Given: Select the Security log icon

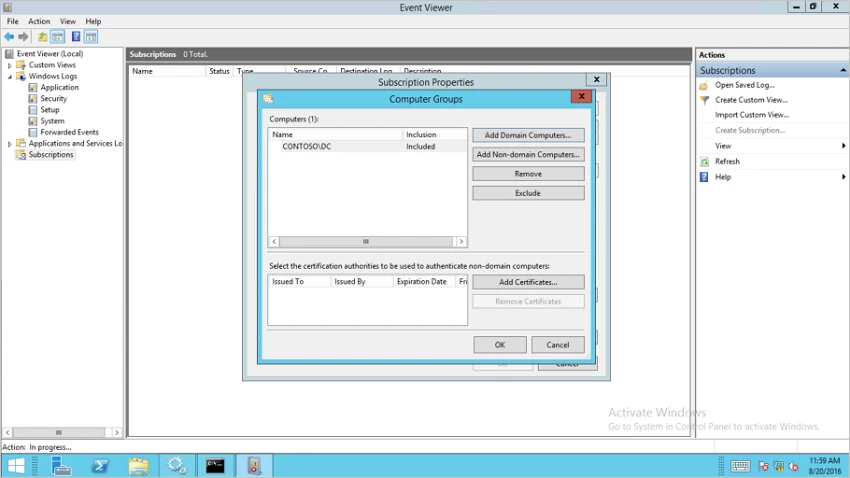Looking at the screenshot, I should pos(33,99).
